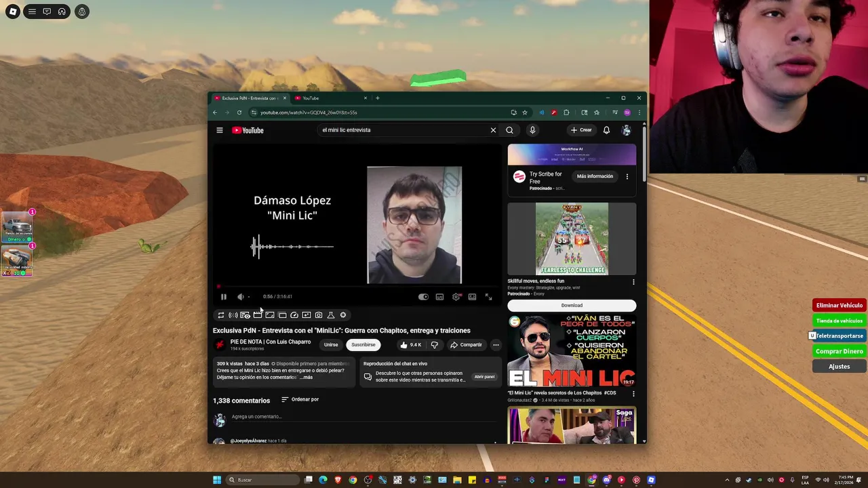868x488 pixels.
Task: Click the Download button on Evony ad
Action: tap(572, 306)
